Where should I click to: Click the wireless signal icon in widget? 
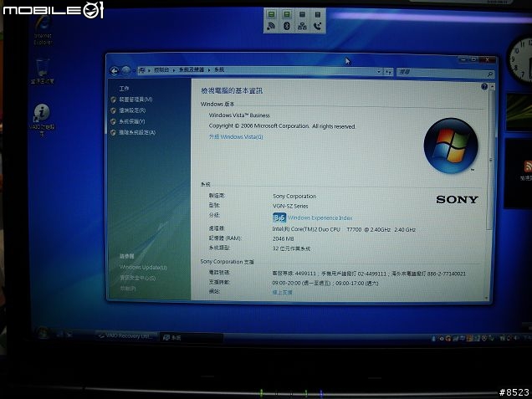tap(271, 26)
